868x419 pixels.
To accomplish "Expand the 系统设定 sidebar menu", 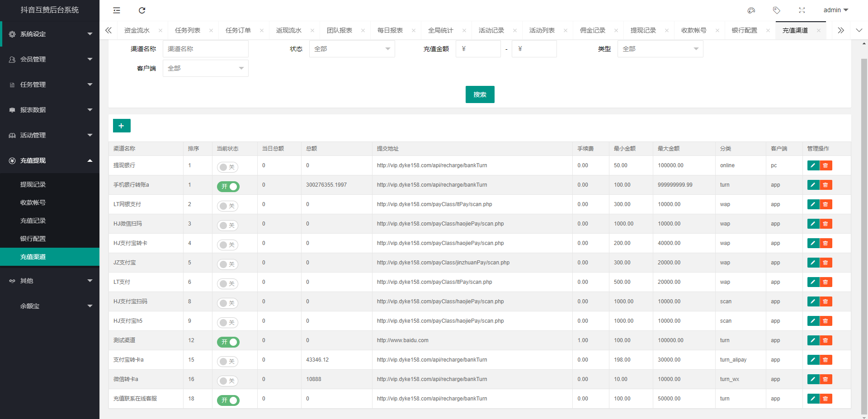I will (50, 34).
